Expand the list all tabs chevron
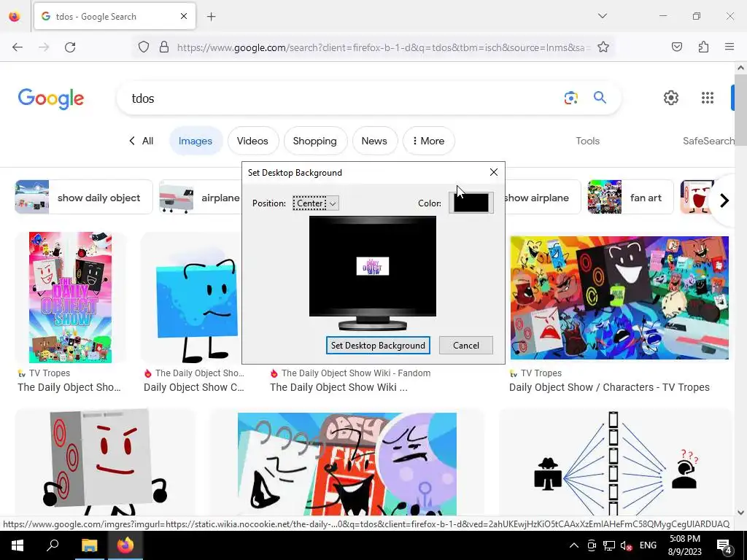The image size is (747, 560). click(602, 16)
